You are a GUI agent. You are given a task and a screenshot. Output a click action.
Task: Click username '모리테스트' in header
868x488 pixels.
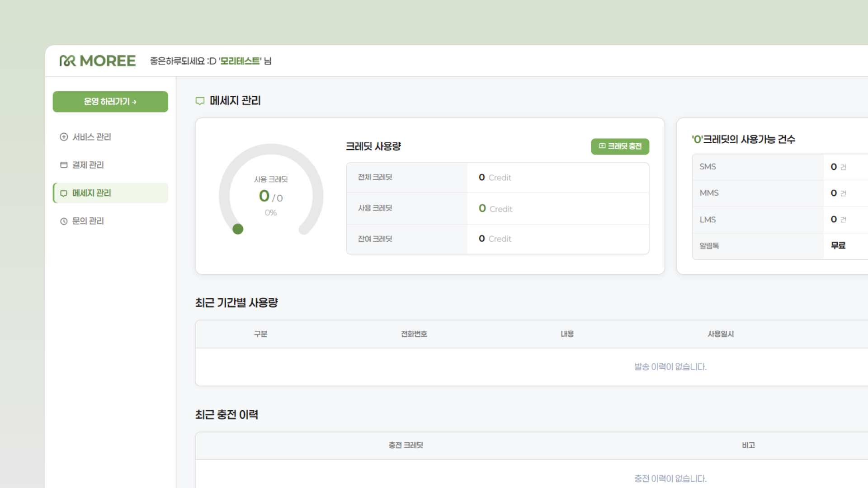pos(240,61)
